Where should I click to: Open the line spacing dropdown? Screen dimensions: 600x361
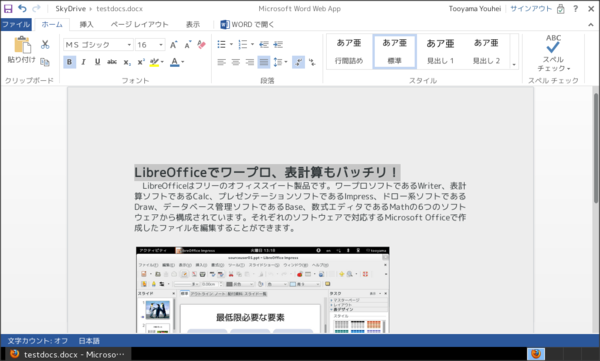(x=280, y=62)
